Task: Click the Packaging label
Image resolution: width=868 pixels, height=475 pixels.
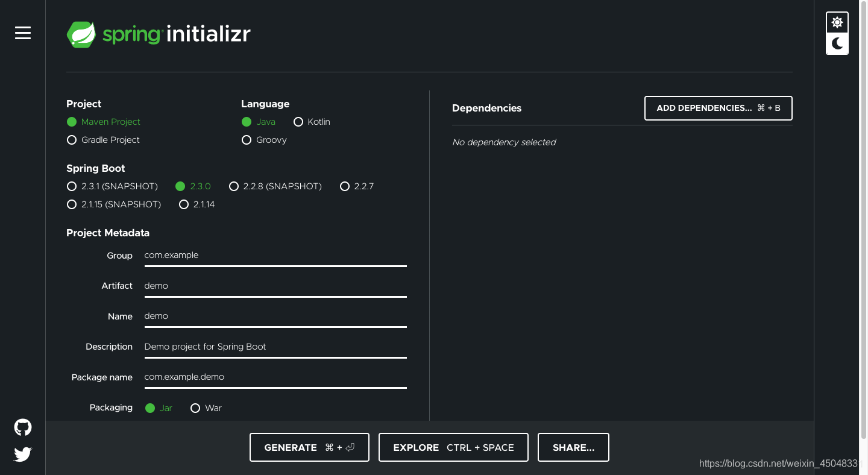Action: (111, 407)
